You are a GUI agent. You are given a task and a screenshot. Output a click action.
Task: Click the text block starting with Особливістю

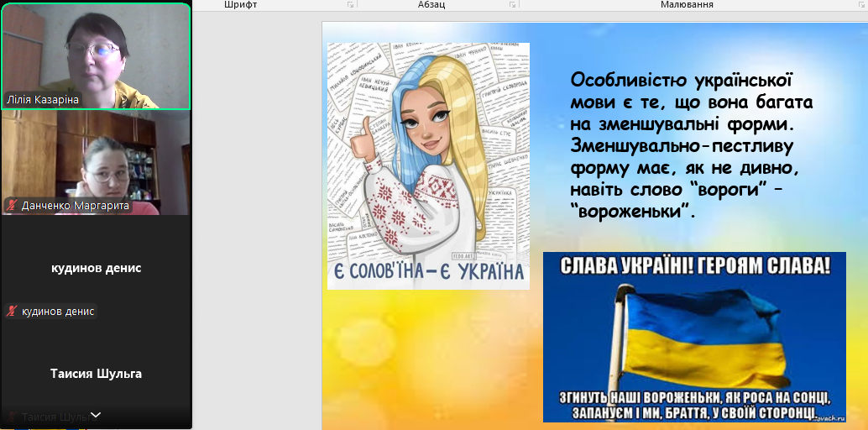(x=693, y=145)
